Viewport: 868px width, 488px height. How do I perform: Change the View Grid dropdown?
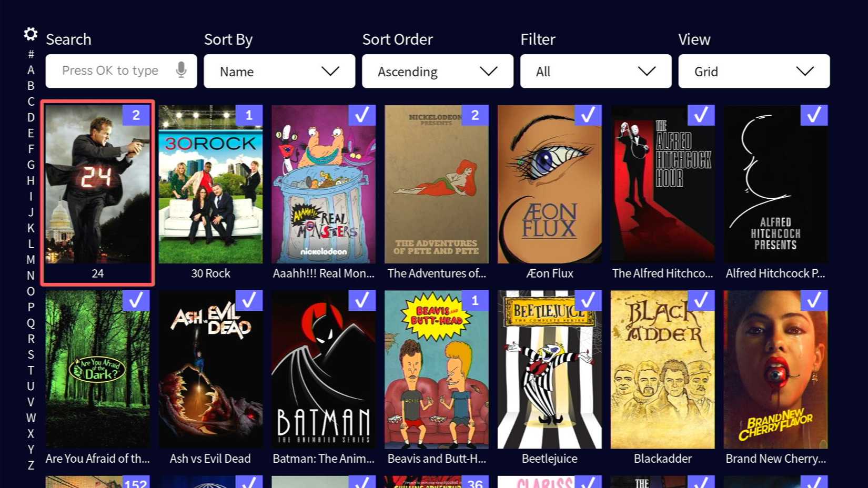pos(754,71)
